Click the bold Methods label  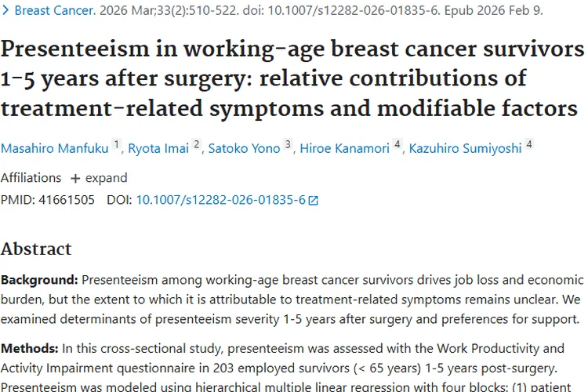(x=27, y=347)
